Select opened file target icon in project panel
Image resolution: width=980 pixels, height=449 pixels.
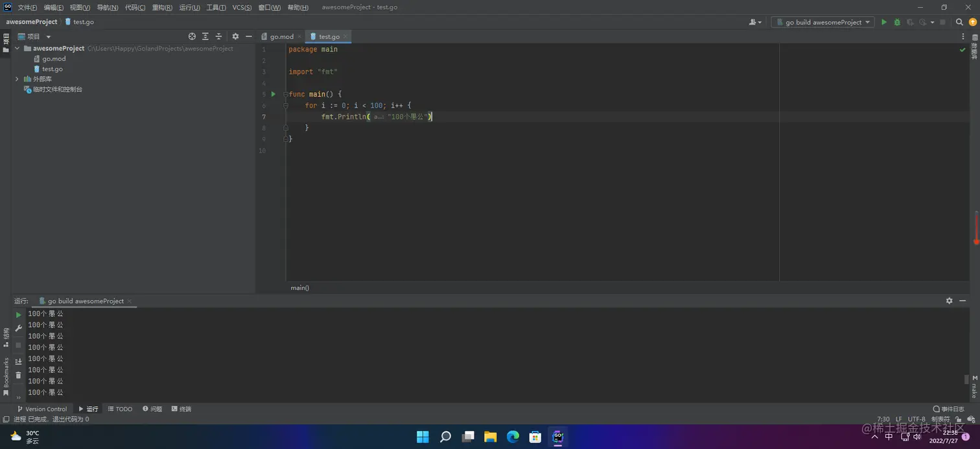pos(192,36)
